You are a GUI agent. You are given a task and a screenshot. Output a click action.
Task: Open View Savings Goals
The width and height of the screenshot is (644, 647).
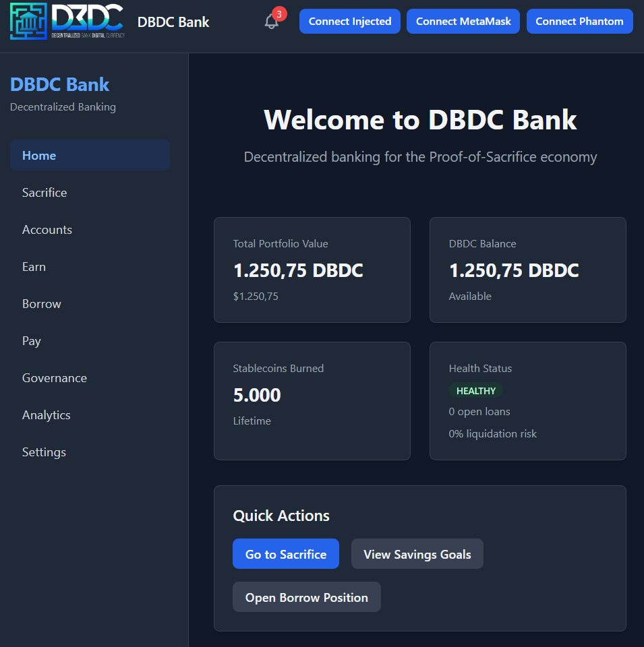(x=417, y=553)
